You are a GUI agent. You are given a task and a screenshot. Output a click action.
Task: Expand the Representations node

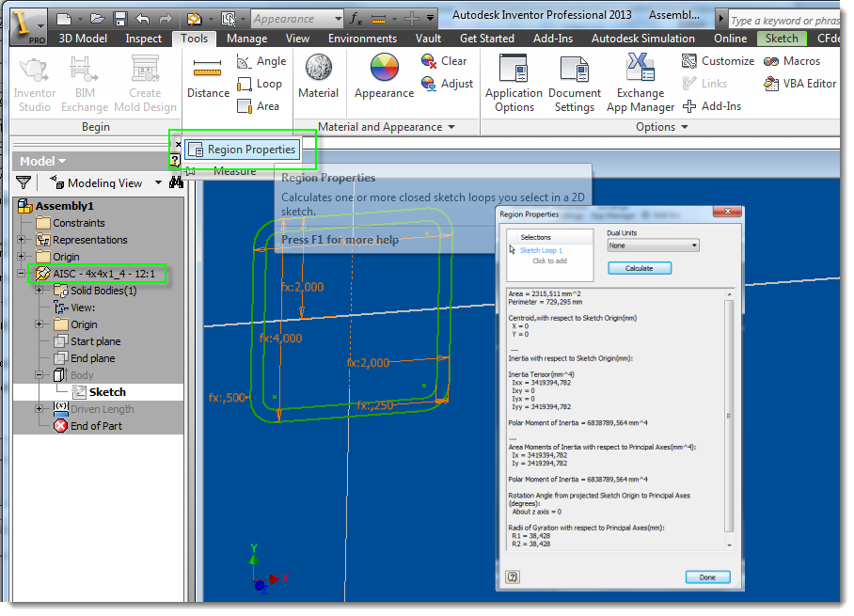(x=21, y=240)
